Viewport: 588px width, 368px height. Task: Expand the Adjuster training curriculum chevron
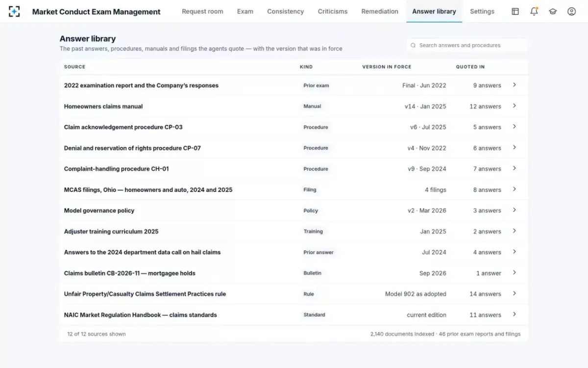pos(514,231)
